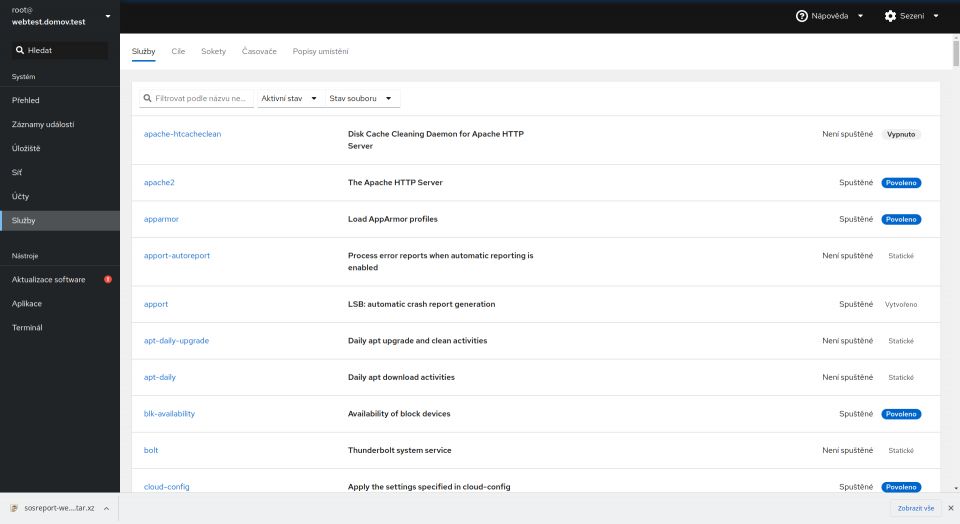Screen dimensions: 960x524
Task: Open the apache2 service link
Action: coord(159,182)
